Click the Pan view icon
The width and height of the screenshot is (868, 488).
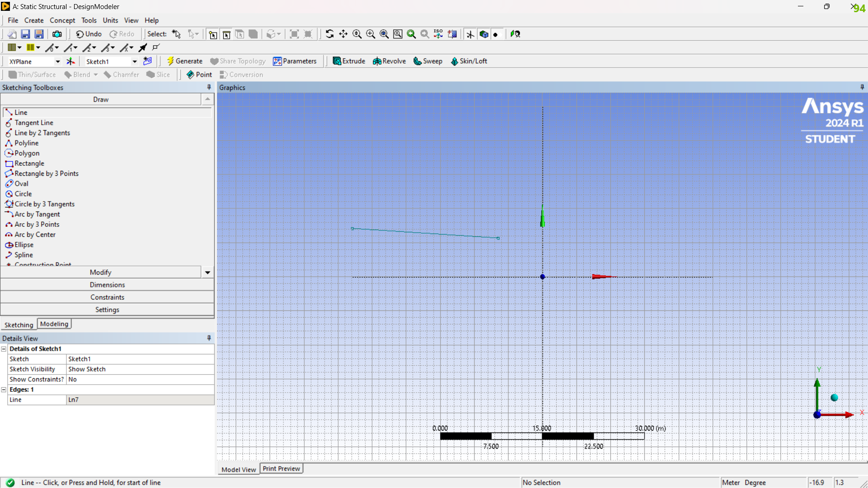pyautogui.click(x=343, y=34)
